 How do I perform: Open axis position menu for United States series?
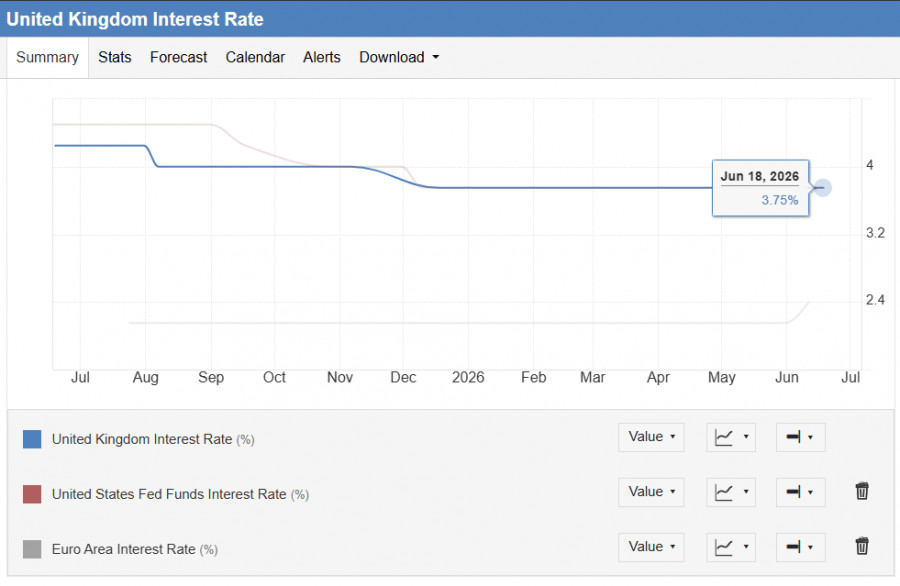pyautogui.click(x=800, y=492)
